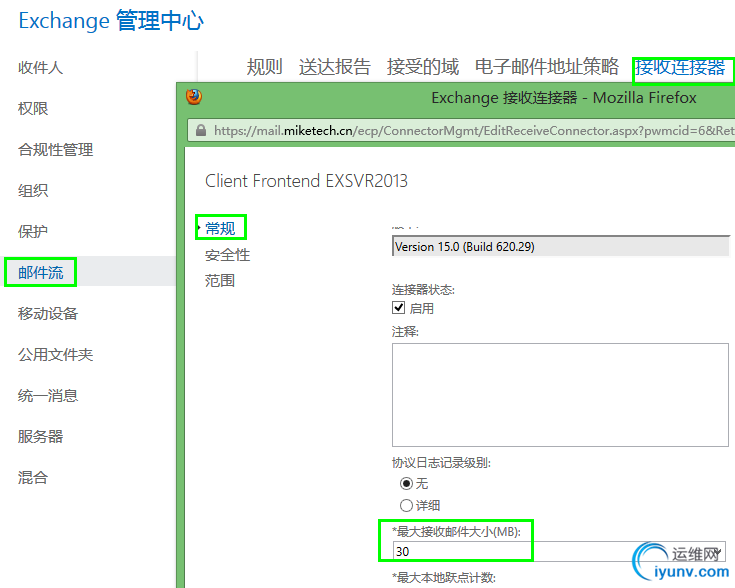Open 保护 in the left navigation
This screenshot has width=735, height=588.
coord(33,231)
